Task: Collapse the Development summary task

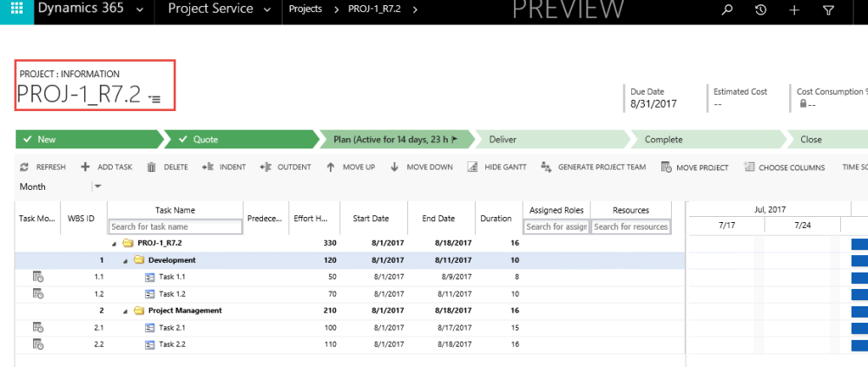Action: (x=125, y=260)
